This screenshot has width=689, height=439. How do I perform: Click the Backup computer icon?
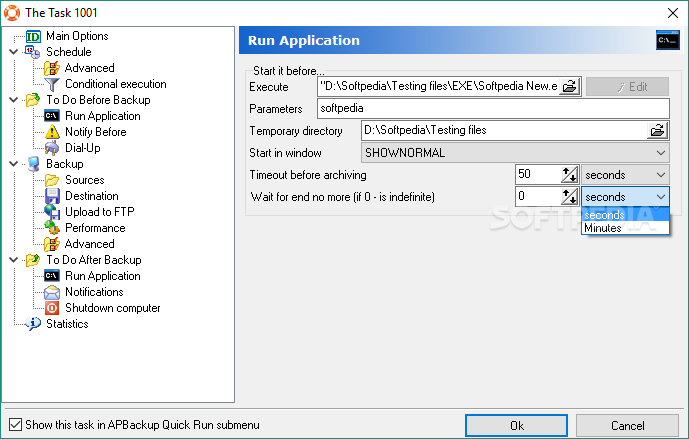click(x=33, y=164)
